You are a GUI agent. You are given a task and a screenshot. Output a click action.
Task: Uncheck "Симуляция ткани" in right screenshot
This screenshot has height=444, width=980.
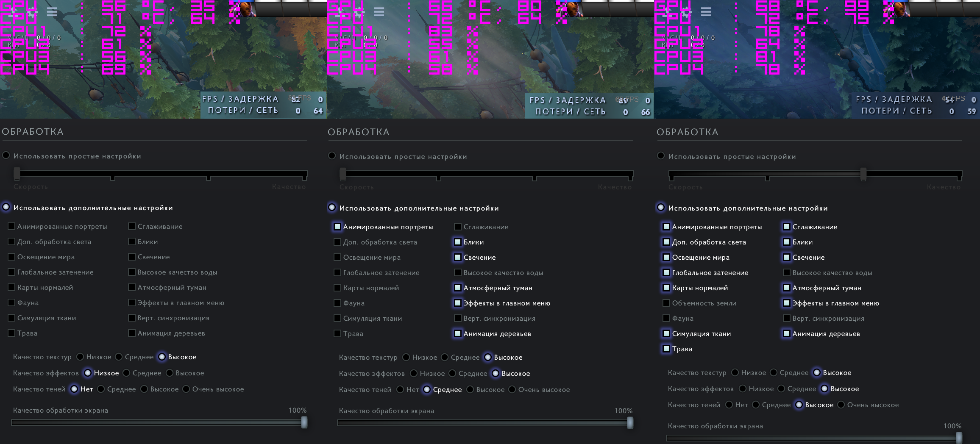tap(666, 334)
